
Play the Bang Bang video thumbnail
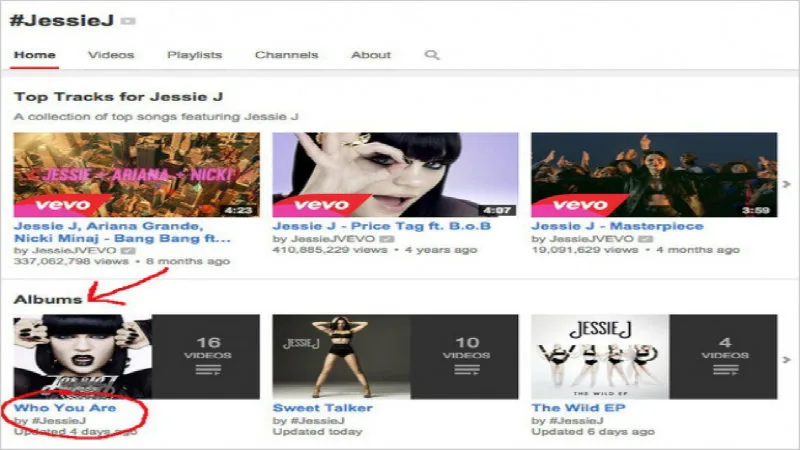pyautogui.click(x=136, y=174)
